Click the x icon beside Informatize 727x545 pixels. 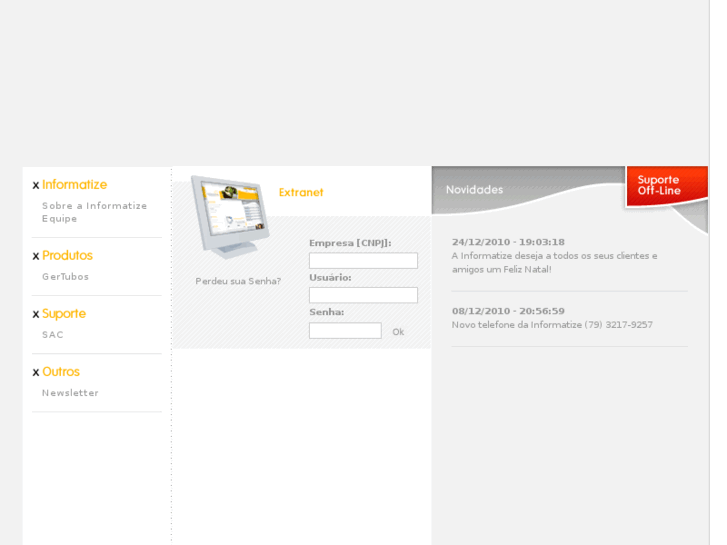36,186
